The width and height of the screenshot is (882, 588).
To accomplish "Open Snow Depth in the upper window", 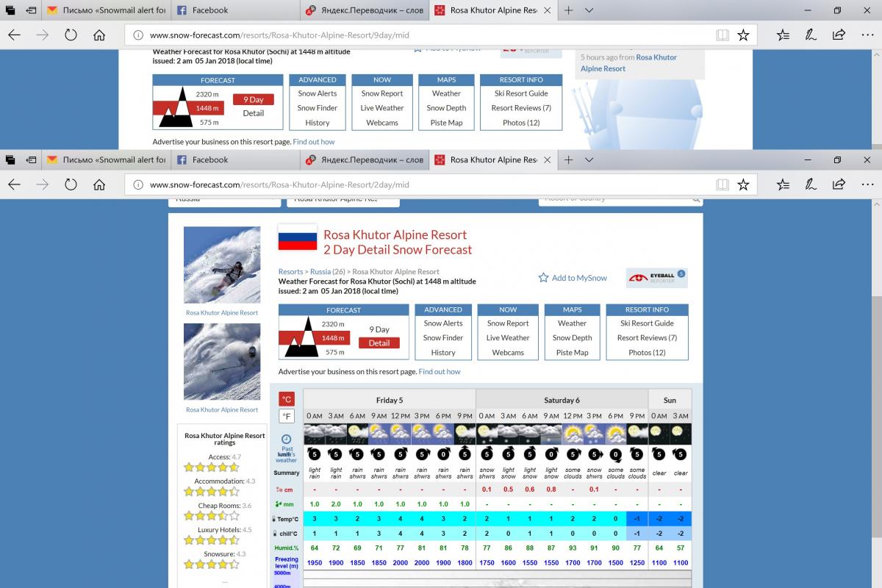I will tap(446, 108).
